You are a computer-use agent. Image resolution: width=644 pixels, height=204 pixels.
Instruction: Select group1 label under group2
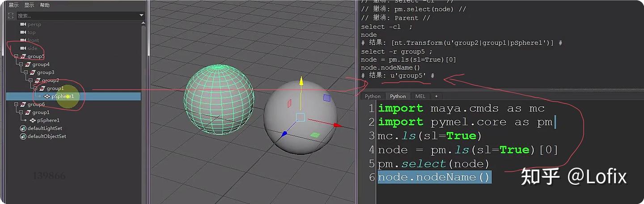(x=55, y=89)
